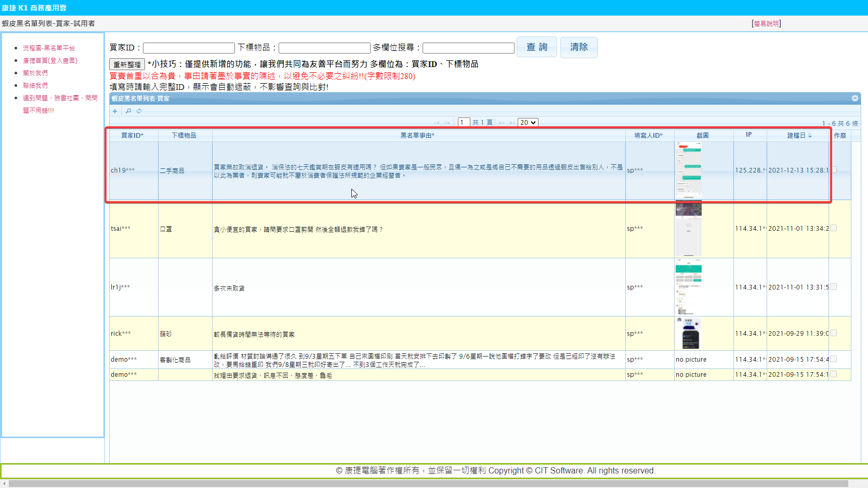Open the rows-per-page dropdown showing 20
Image resolution: width=868 pixels, height=488 pixels.
tap(528, 123)
